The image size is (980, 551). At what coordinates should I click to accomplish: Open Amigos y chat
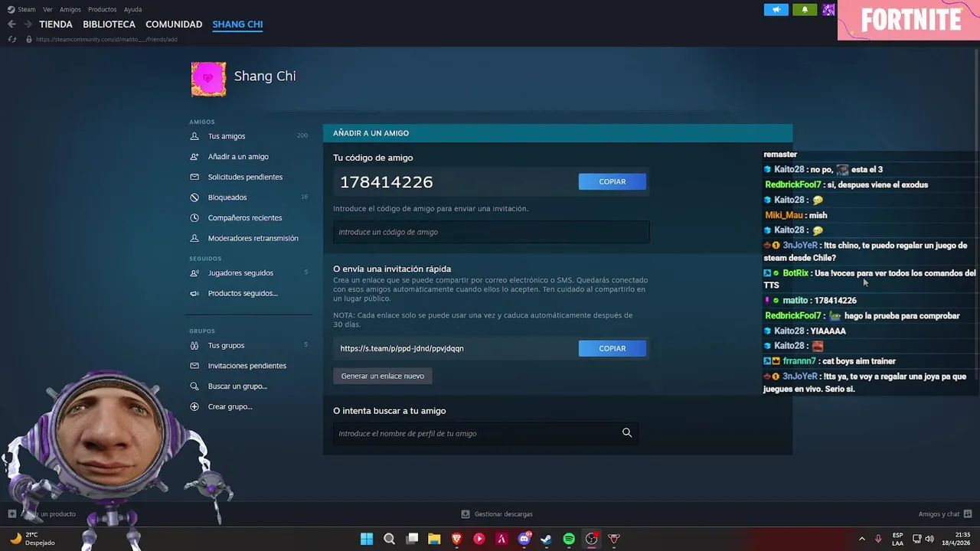pyautogui.click(x=945, y=514)
